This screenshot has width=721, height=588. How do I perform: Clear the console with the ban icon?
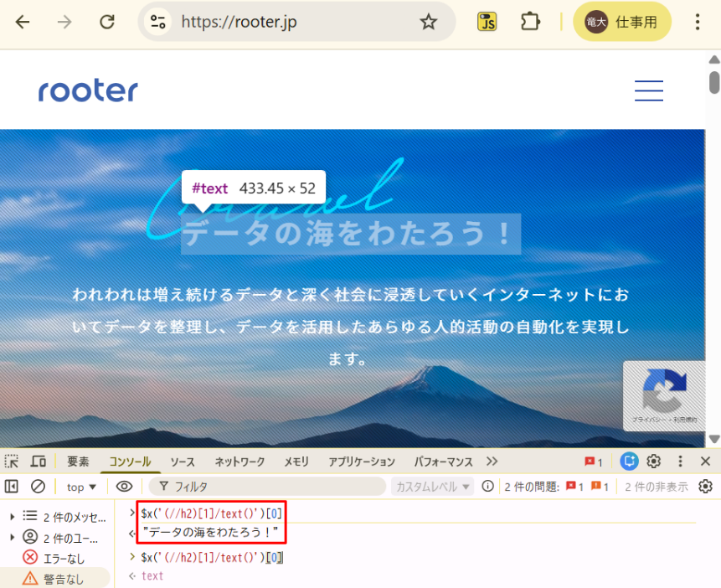[x=38, y=487]
